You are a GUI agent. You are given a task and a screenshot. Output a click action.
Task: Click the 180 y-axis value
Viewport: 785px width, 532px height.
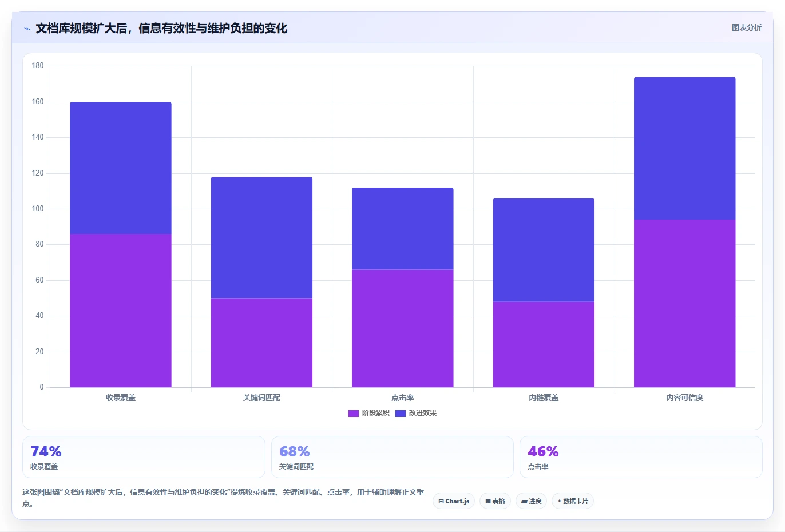click(x=38, y=66)
